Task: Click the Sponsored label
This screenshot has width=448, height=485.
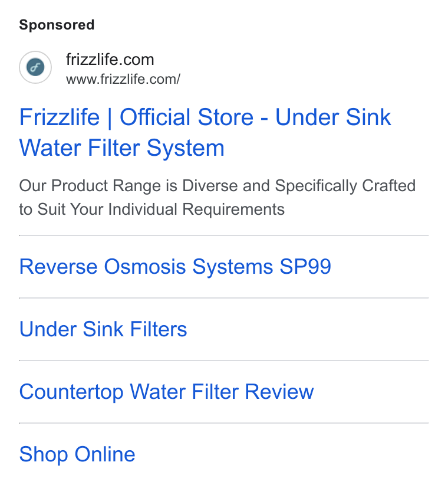Action: click(x=57, y=25)
